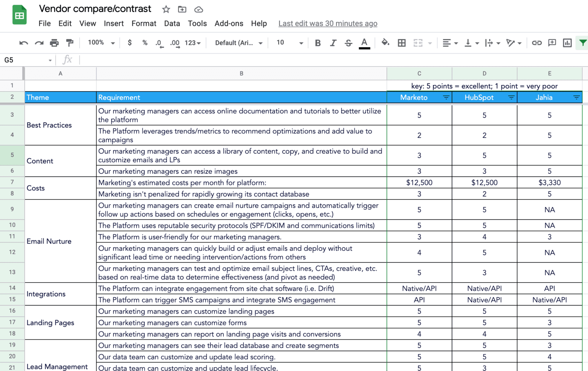The image size is (588, 371).
Task: Click the Merge cells icon
Action: click(418, 43)
